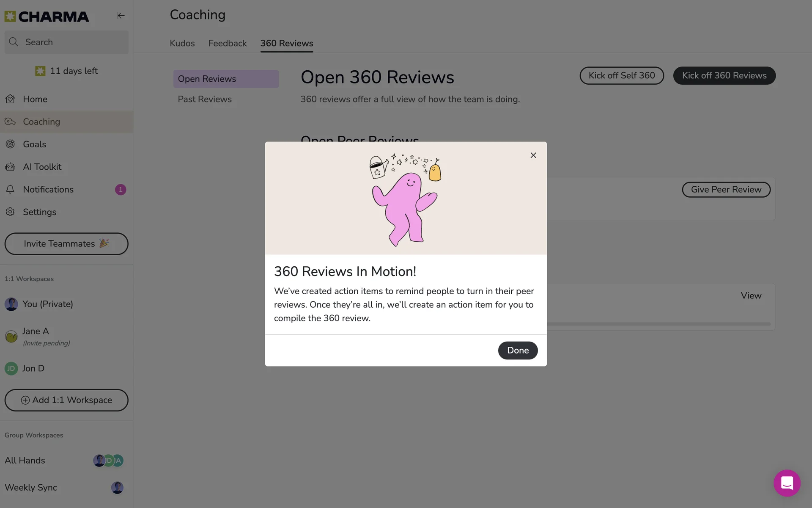Viewport: 812px width, 508px height.
Task: Select Past Reviews in side list
Action: pyautogui.click(x=205, y=99)
